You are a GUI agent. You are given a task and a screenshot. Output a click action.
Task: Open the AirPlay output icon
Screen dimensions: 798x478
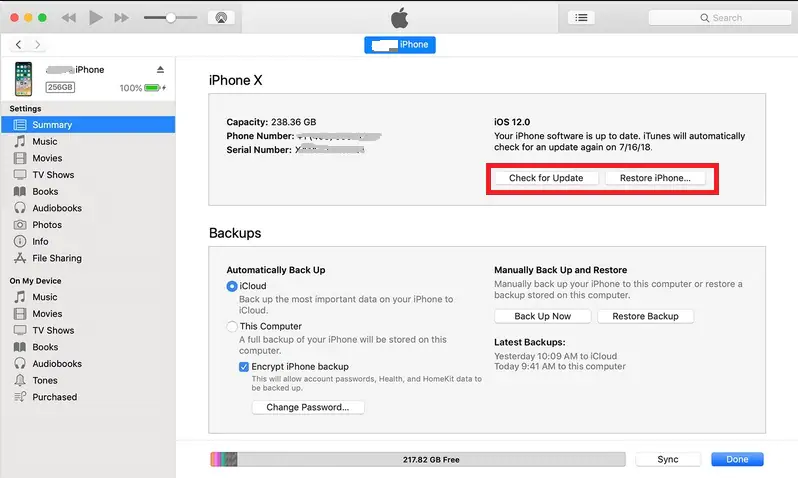tap(221, 18)
